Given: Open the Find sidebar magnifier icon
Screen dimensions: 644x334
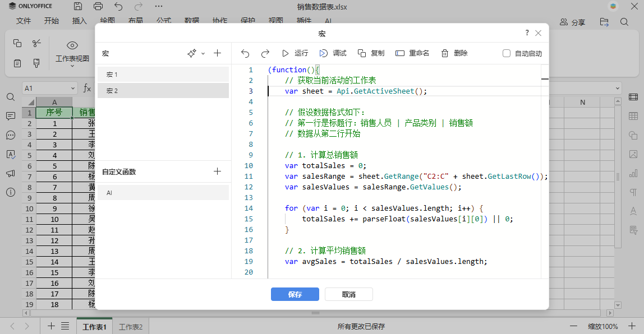Looking at the screenshot, I should (x=11, y=98).
